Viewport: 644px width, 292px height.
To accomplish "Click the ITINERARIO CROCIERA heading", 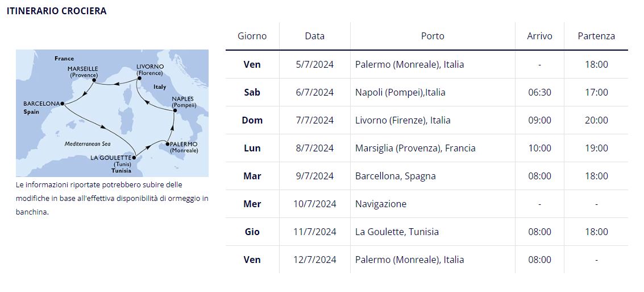I will 57,11.
